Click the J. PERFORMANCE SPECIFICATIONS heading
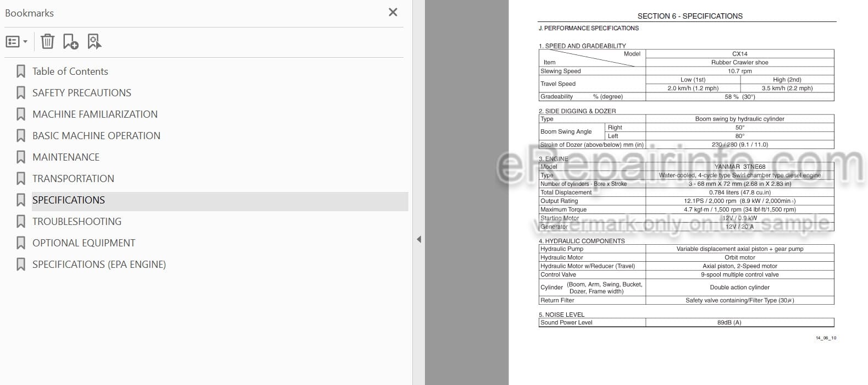Screen dimensions: 868x385 tap(588, 28)
